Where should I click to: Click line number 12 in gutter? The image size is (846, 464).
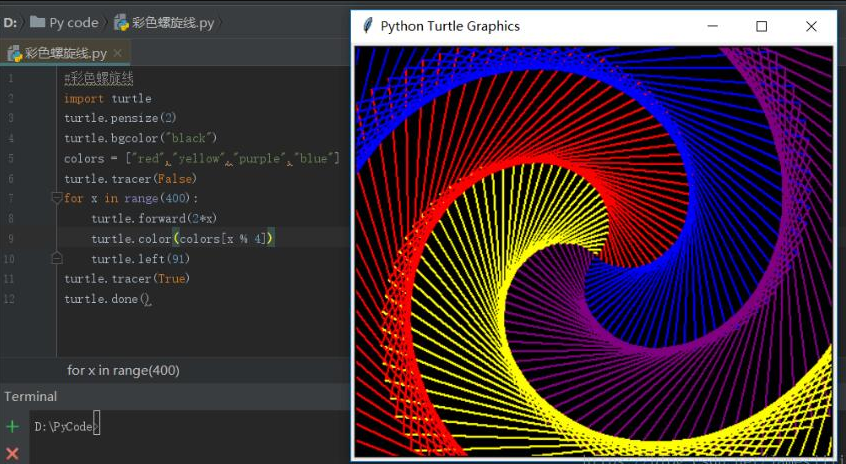[x=9, y=299]
